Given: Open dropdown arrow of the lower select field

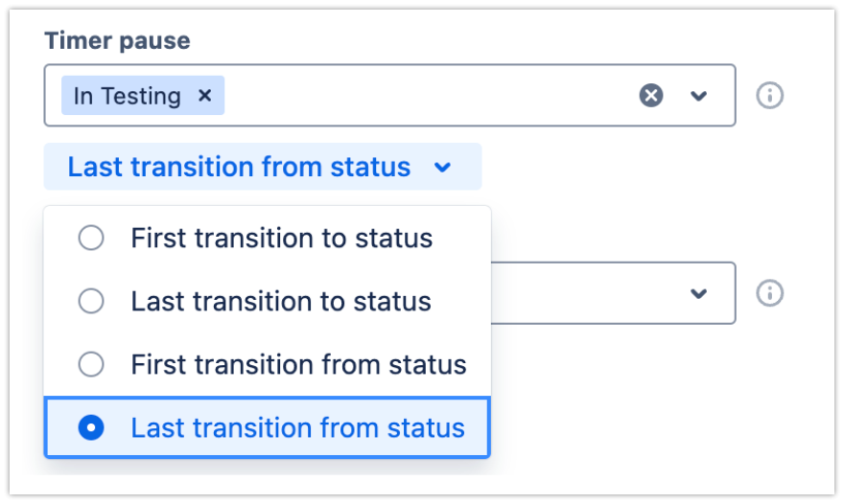Looking at the screenshot, I should click(699, 293).
